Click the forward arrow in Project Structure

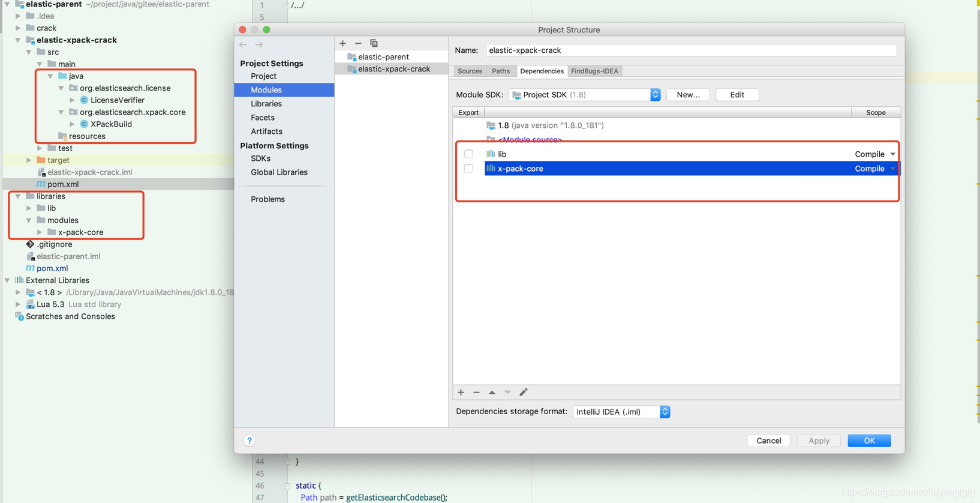(259, 44)
